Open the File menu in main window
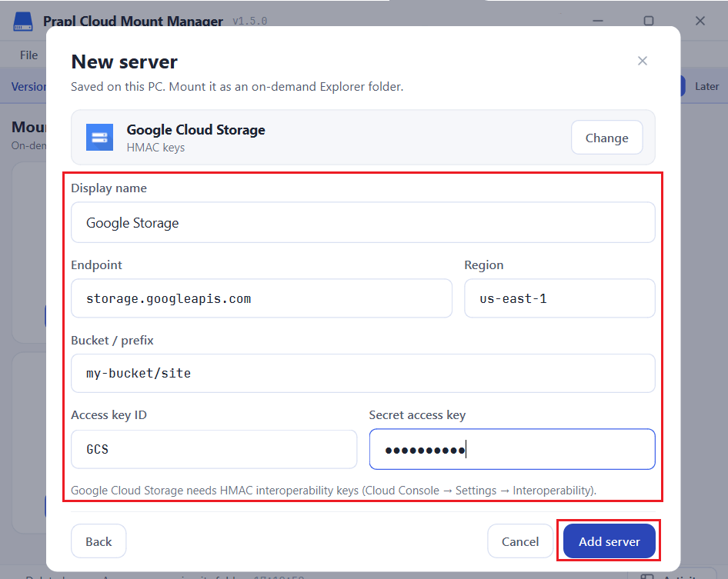Image resolution: width=728 pixels, height=579 pixels. 28,55
